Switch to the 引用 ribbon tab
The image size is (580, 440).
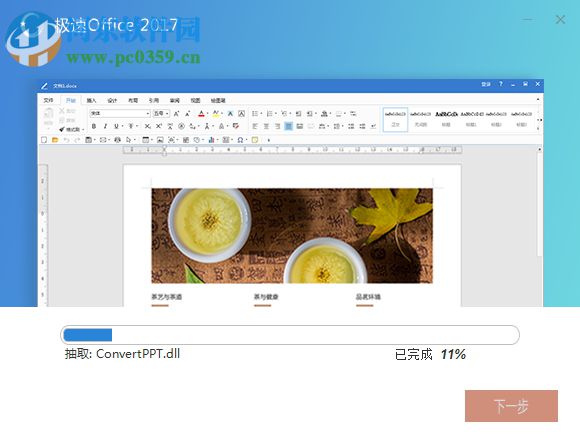click(154, 100)
